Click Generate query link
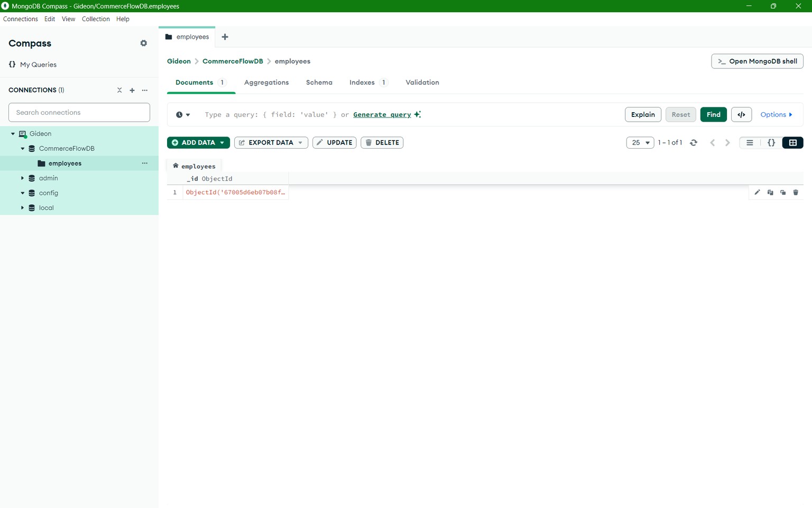The width and height of the screenshot is (812, 508). [382, 115]
